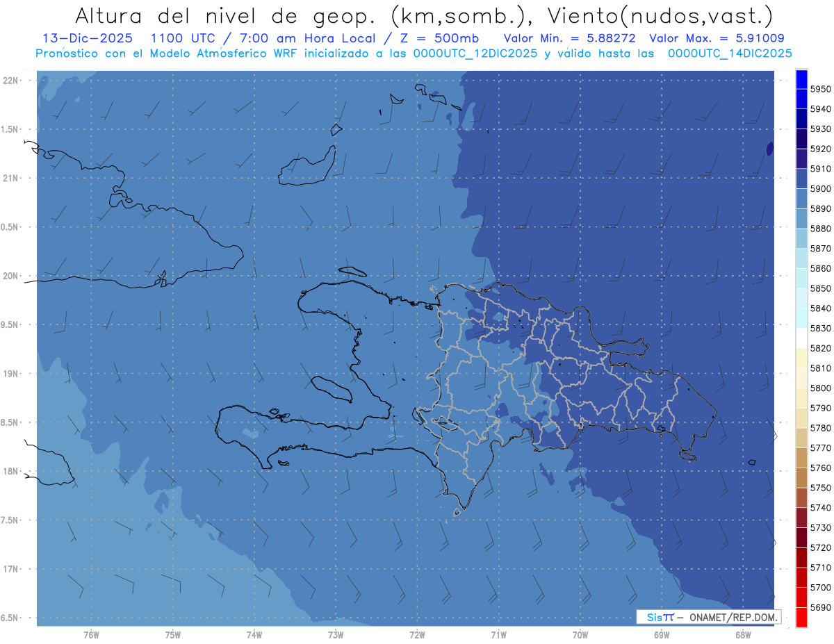Click the '73W' longitude label
The width and height of the screenshot is (834, 644).
point(336,634)
